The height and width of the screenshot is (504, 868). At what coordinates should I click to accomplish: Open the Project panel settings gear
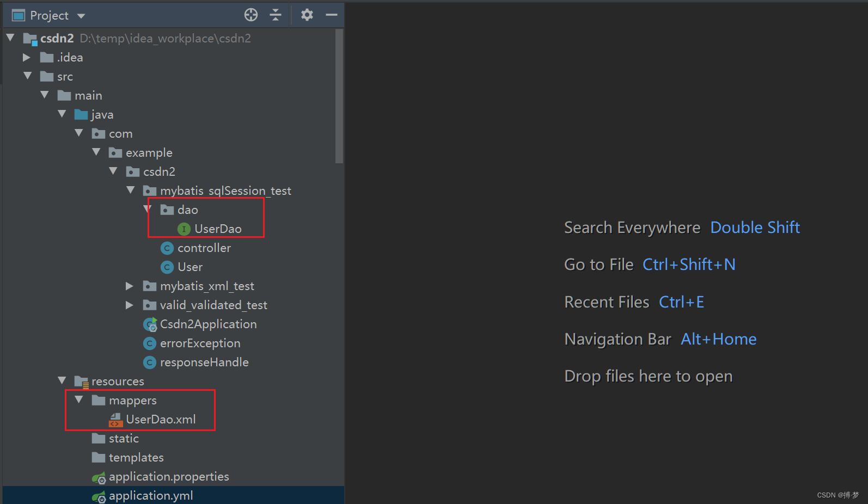307,15
